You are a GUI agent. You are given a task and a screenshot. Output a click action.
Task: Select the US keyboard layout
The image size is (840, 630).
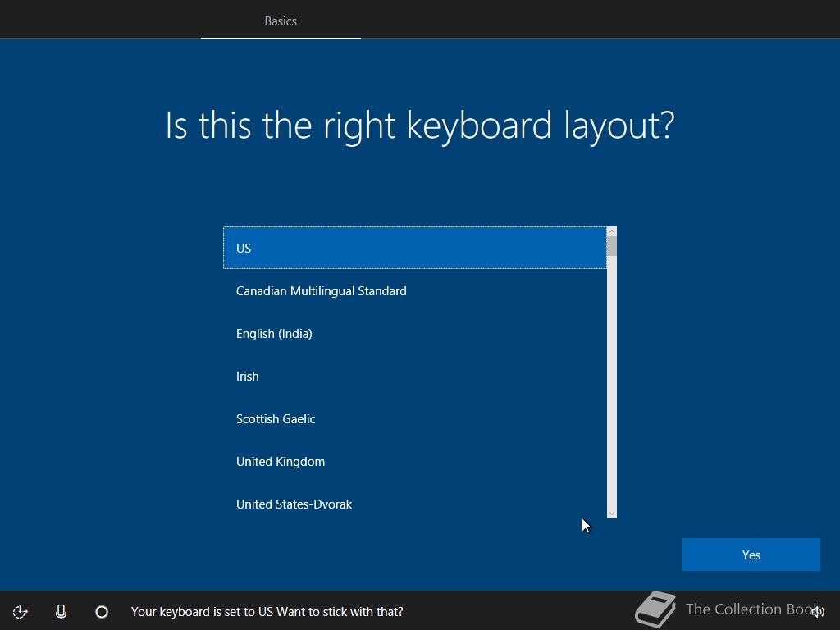point(415,248)
